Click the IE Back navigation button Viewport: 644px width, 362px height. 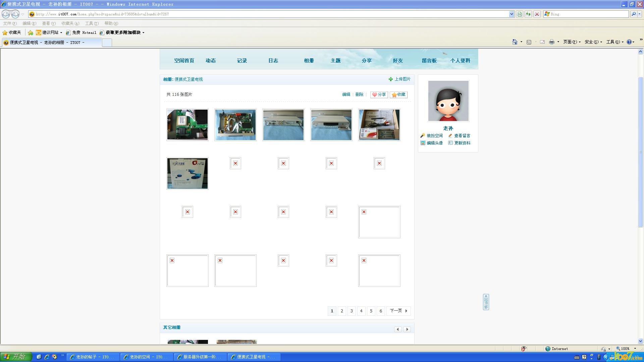(6, 14)
